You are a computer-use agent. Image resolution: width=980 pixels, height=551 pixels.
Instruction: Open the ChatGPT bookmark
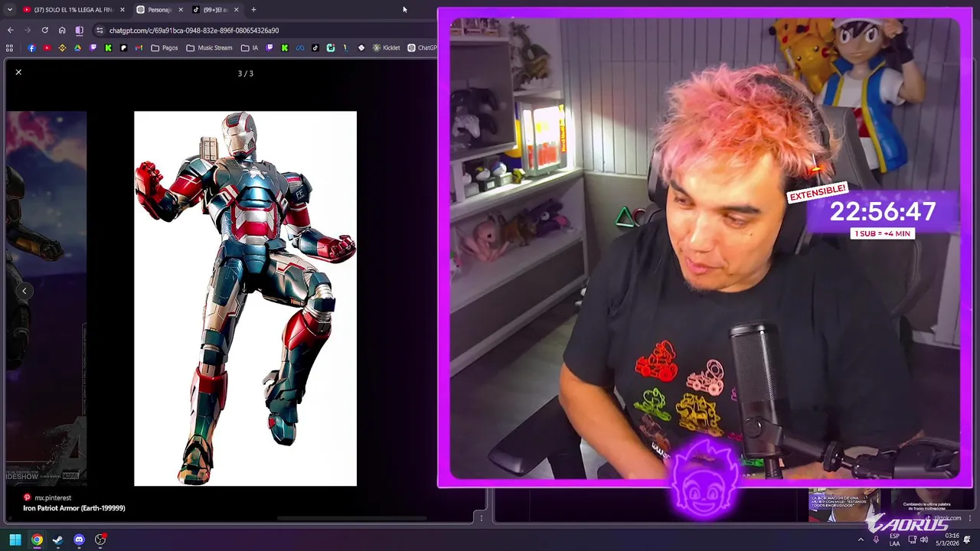(x=422, y=47)
